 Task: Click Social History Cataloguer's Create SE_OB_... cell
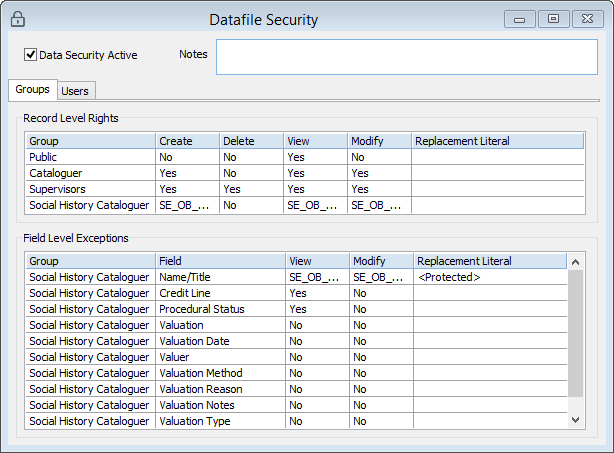(188, 205)
